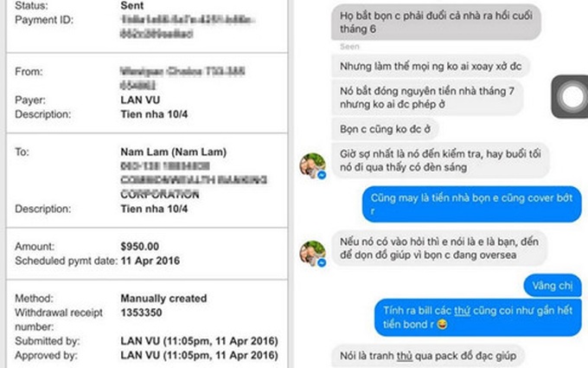Tap 'Nó bắt đóng nguyên tiền nhà tháng 7' bubble
This screenshot has height=368, width=588.
tap(427, 97)
